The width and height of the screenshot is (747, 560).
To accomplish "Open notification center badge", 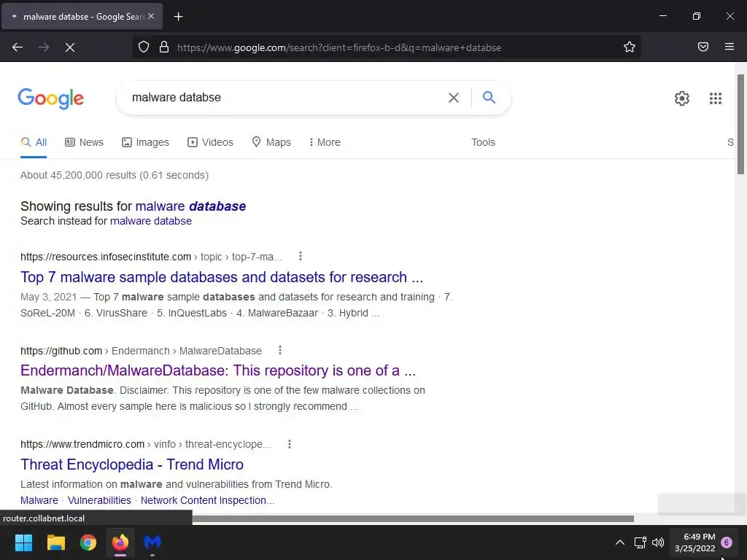I will pyautogui.click(x=727, y=542).
